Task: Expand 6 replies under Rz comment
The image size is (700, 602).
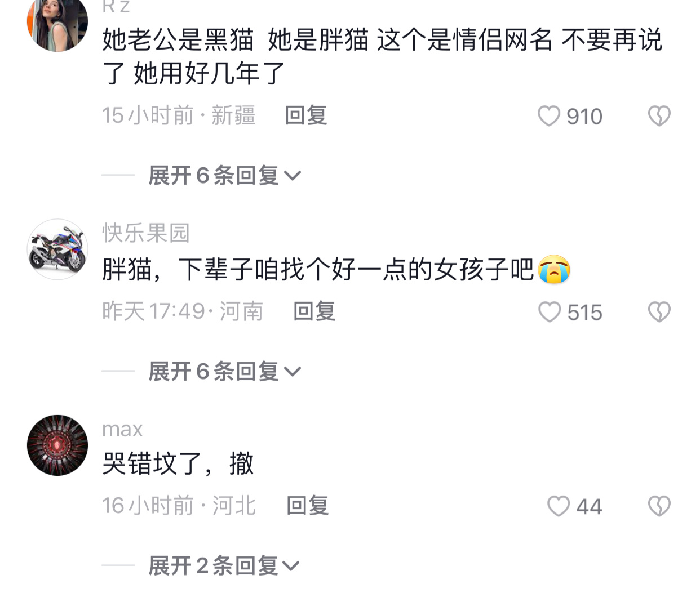Action: [224, 176]
